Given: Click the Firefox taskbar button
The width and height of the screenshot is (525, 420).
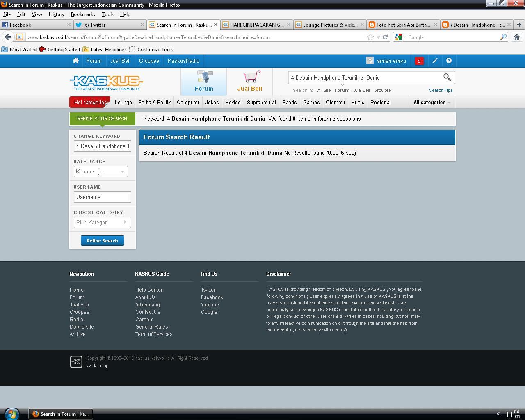Looking at the screenshot, I should 61,414.
